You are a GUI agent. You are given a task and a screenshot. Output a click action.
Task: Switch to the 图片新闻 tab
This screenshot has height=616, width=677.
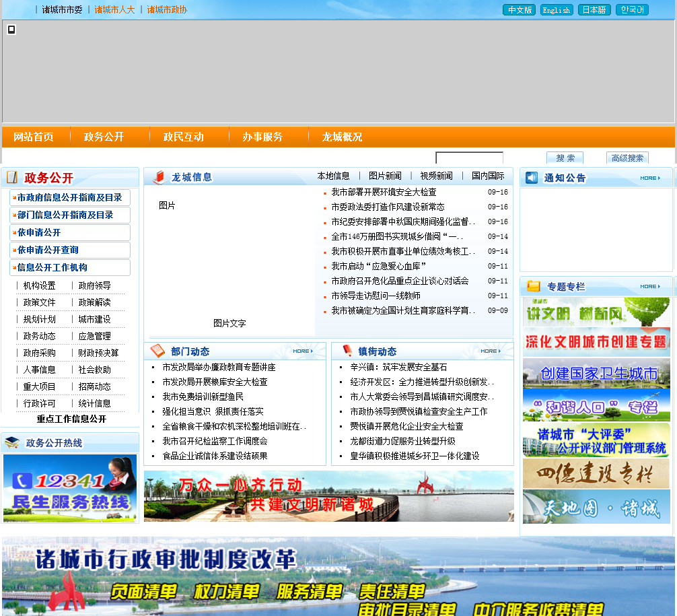[x=385, y=176]
